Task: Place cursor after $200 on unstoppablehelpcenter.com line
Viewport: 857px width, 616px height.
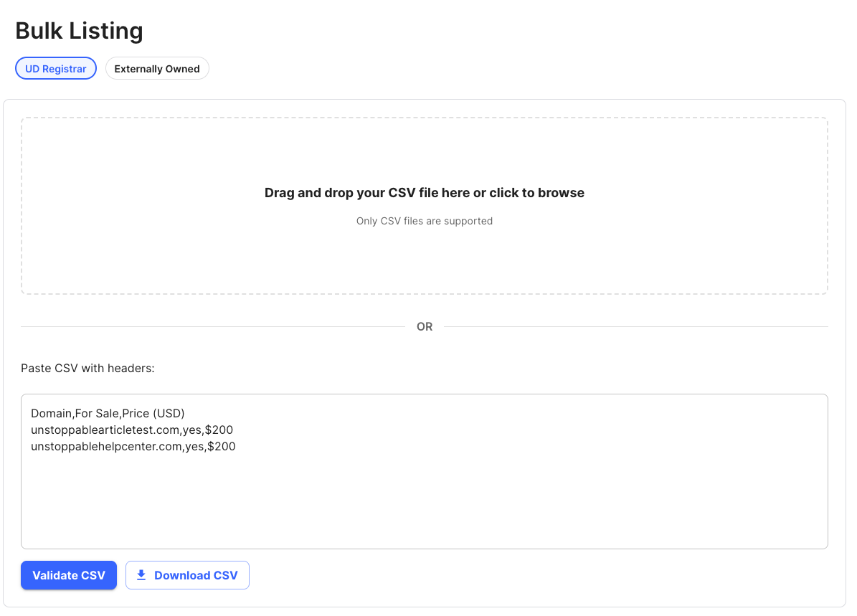Action: (236, 446)
